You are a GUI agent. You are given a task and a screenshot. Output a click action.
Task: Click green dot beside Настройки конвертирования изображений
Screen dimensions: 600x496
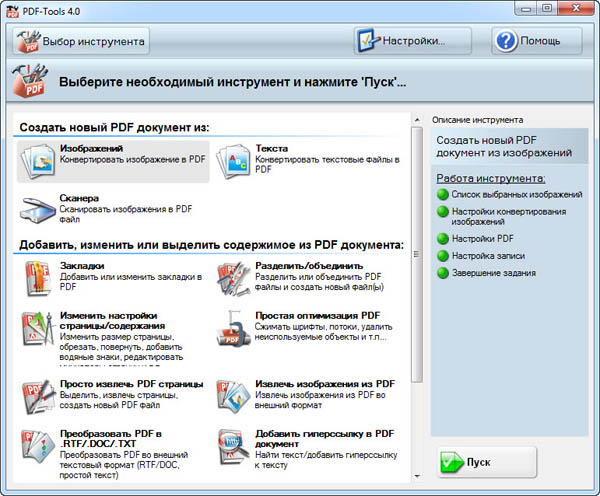(443, 211)
